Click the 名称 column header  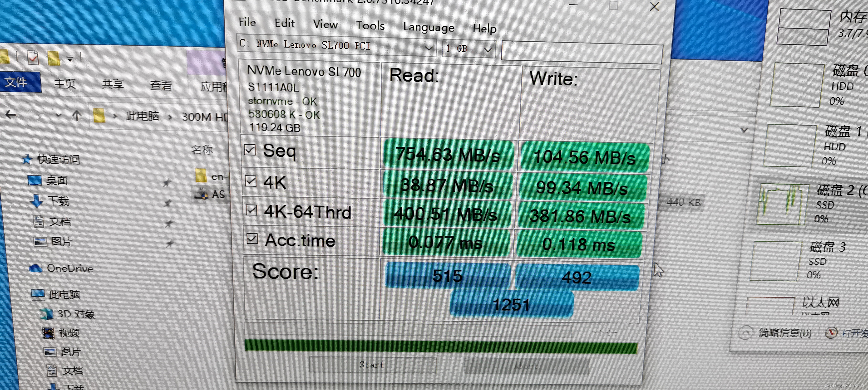(x=202, y=150)
